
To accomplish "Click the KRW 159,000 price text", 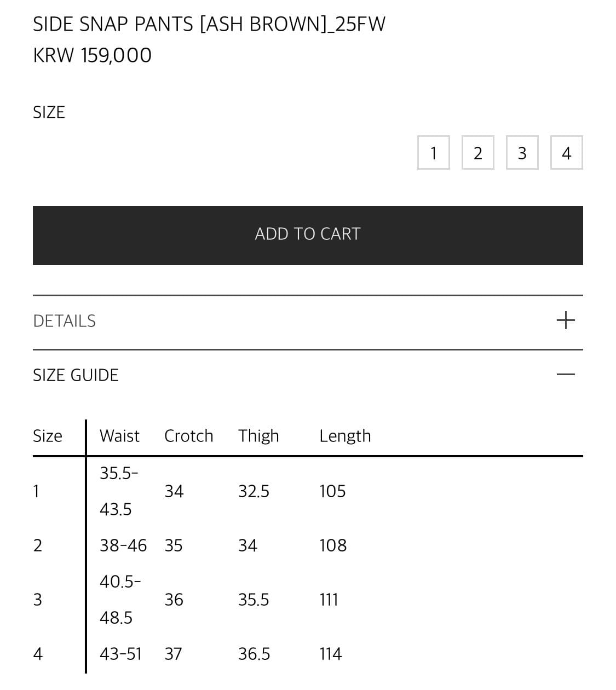I will pos(92,55).
